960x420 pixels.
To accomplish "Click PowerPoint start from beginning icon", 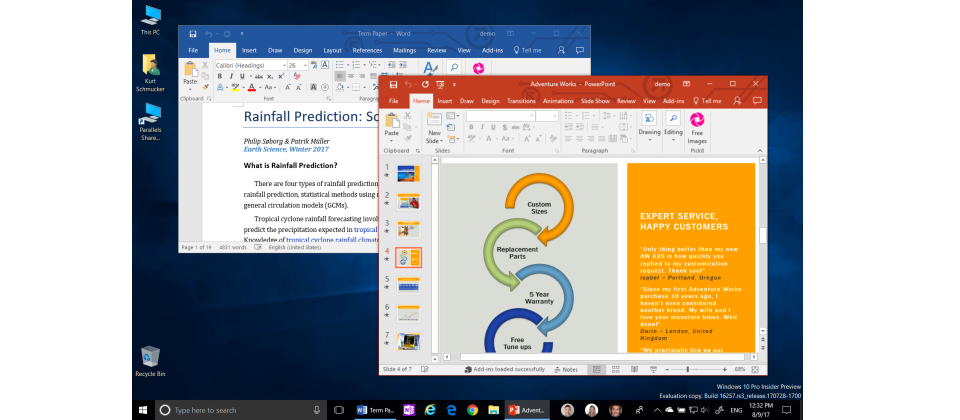I will pos(440,84).
